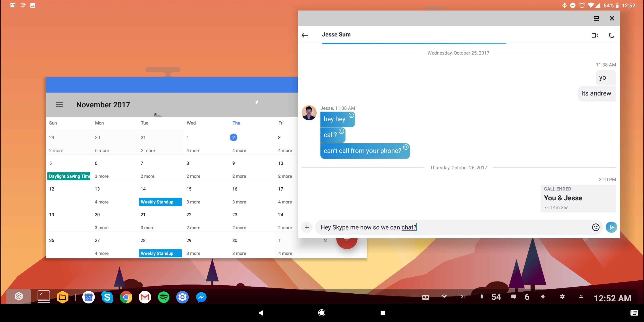Screen dimensions: 644x322
Task: Add attachment with the plus button
Action: click(x=307, y=227)
